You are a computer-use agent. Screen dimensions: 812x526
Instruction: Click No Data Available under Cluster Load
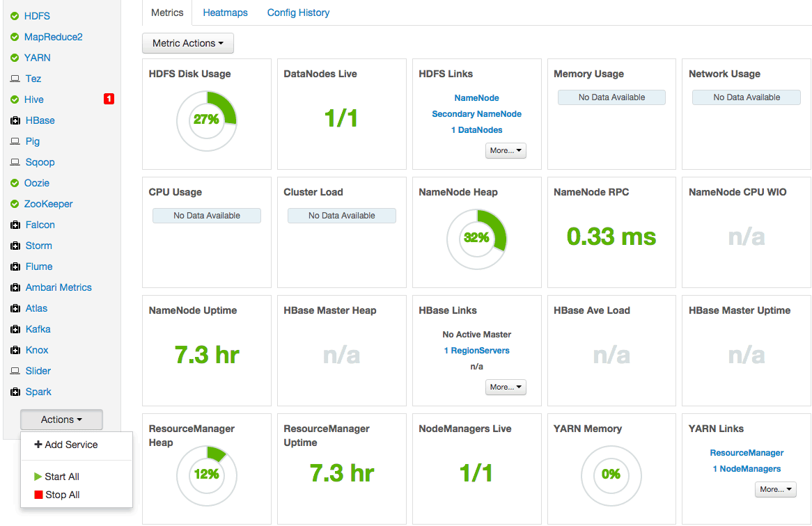click(x=342, y=216)
